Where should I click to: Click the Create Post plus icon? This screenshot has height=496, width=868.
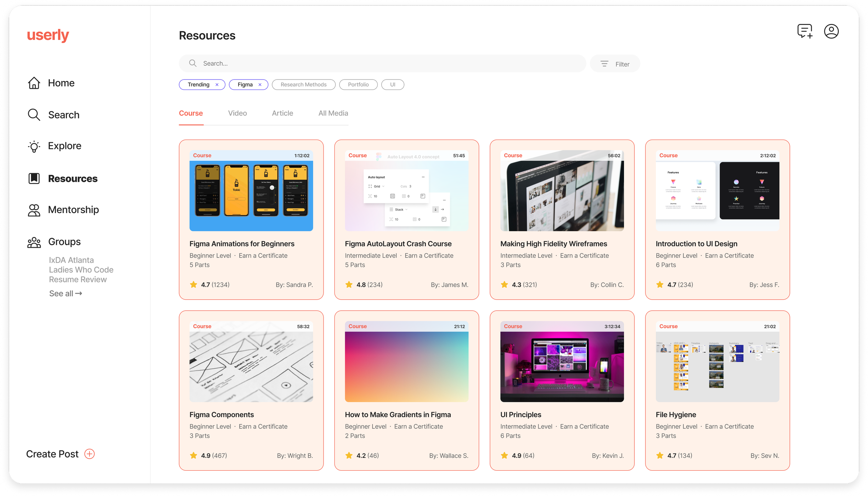[90, 454]
